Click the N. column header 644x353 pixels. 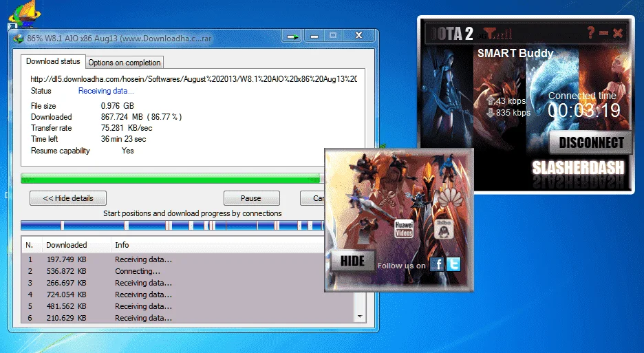[32, 245]
